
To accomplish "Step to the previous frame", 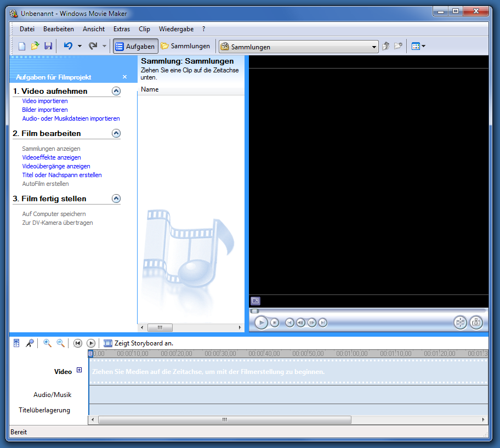I will [300, 322].
